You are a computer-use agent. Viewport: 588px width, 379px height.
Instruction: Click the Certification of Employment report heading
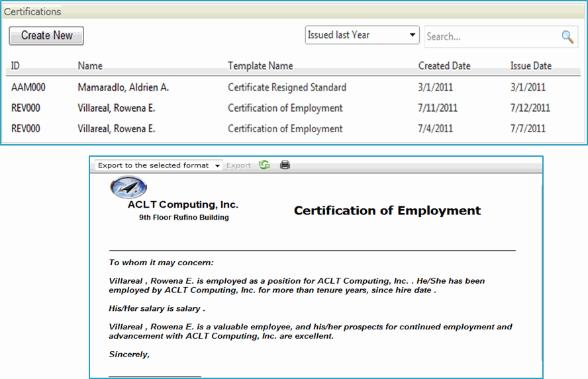point(387,210)
